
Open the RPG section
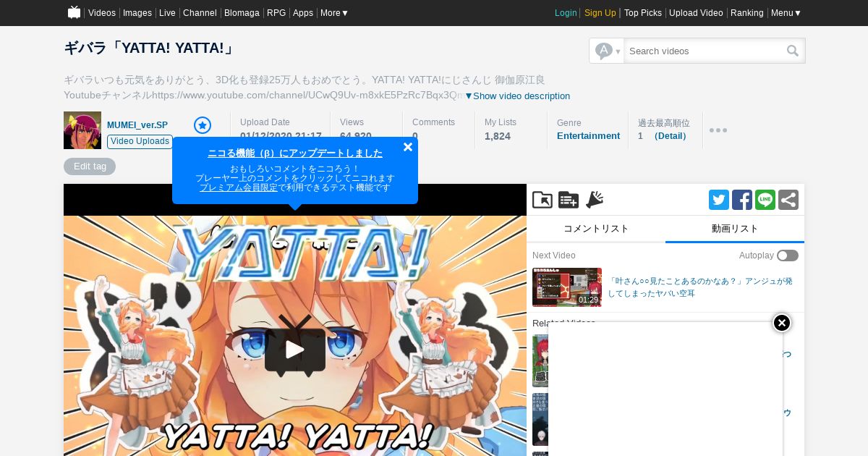point(276,13)
